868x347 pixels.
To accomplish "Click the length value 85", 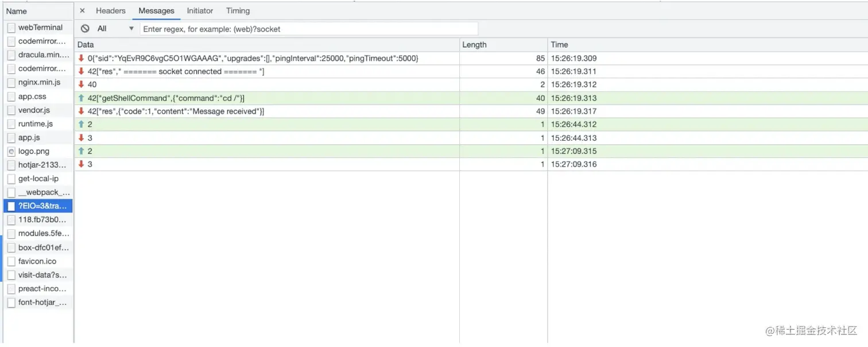I will point(540,59).
